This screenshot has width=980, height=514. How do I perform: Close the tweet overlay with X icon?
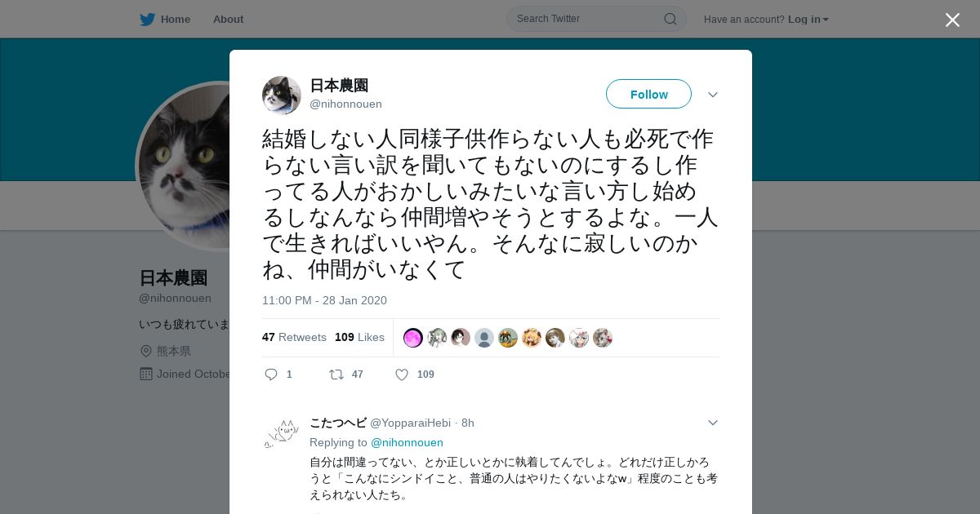pos(952,20)
